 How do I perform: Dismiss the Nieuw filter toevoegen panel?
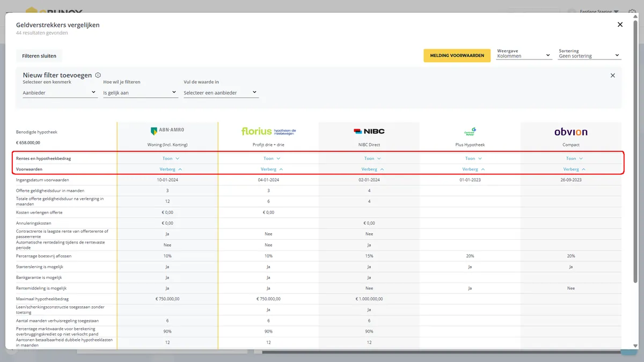[x=613, y=76]
